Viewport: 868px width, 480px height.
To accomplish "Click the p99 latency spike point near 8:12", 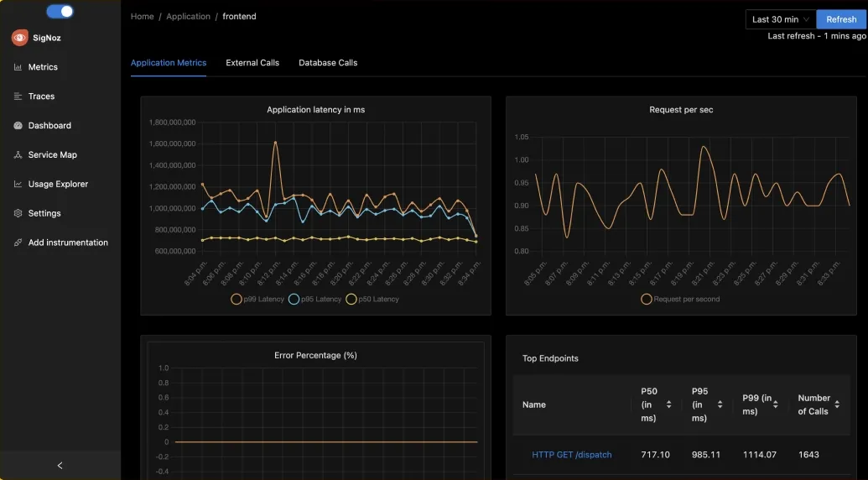I will pyautogui.click(x=275, y=143).
